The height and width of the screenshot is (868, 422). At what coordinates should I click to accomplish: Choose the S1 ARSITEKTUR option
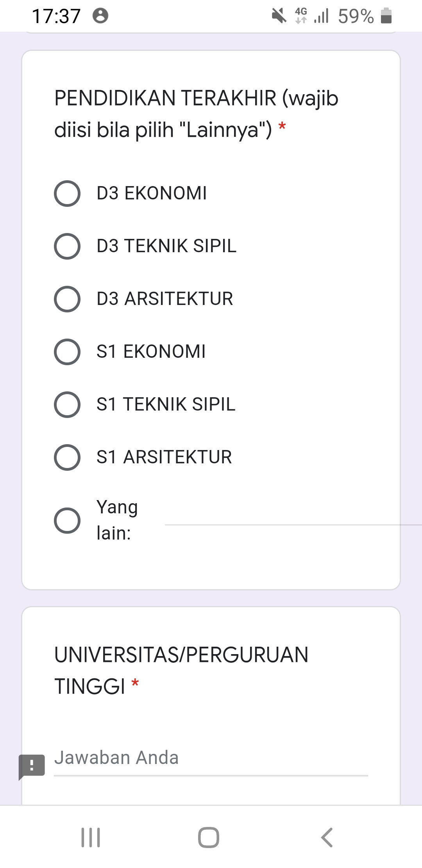(67, 457)
